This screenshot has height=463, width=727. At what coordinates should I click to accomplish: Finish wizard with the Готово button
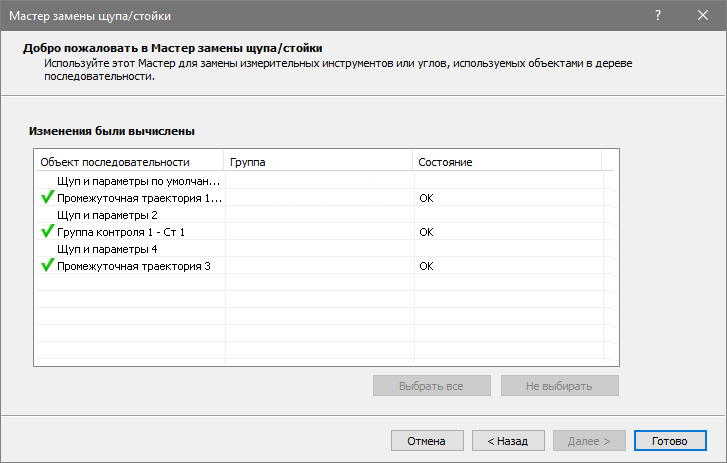(x=669, y=440)
